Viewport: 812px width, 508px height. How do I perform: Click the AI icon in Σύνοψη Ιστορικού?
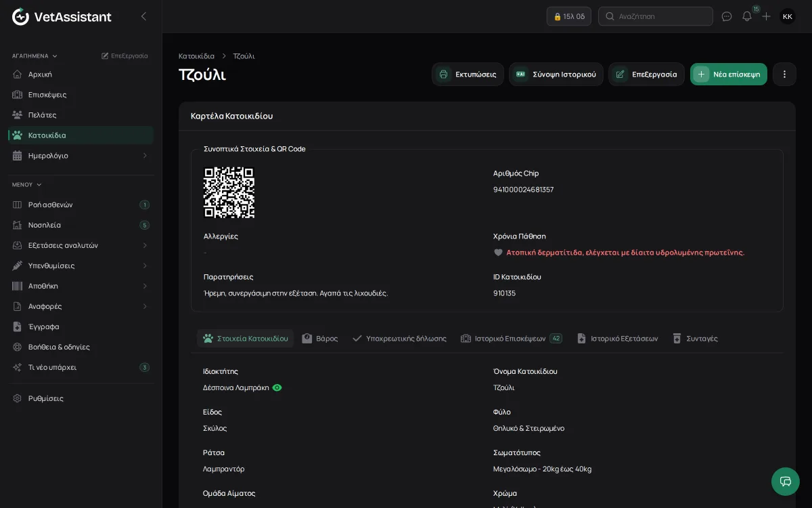(x=521, y=75)
